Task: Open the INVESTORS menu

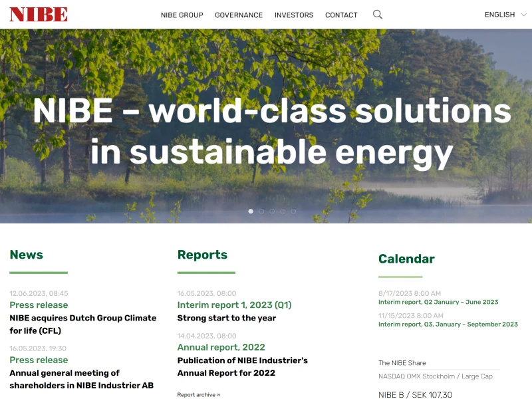Action: [x=294, y=15]
